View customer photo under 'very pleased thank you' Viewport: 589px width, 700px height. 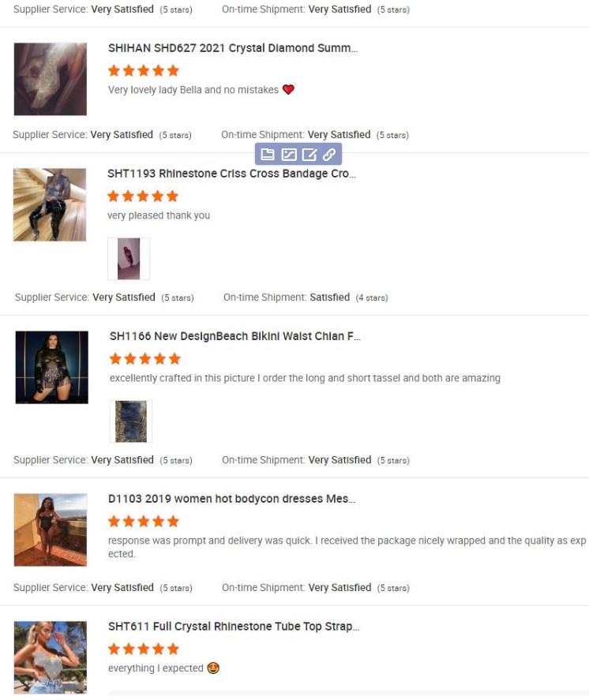pos(129,259)
